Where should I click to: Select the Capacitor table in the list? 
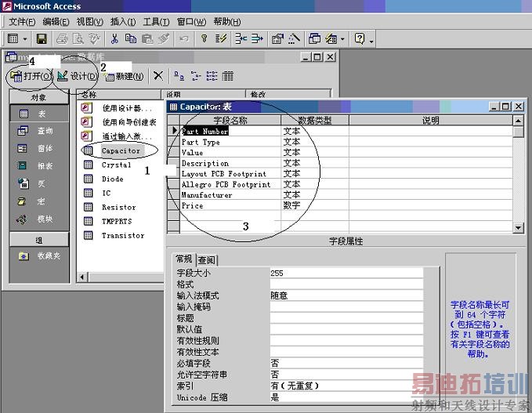[x=121, y=150]
